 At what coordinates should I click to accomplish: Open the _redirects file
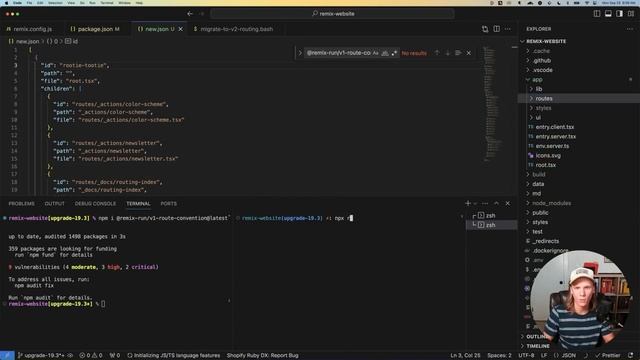(545, 241)
